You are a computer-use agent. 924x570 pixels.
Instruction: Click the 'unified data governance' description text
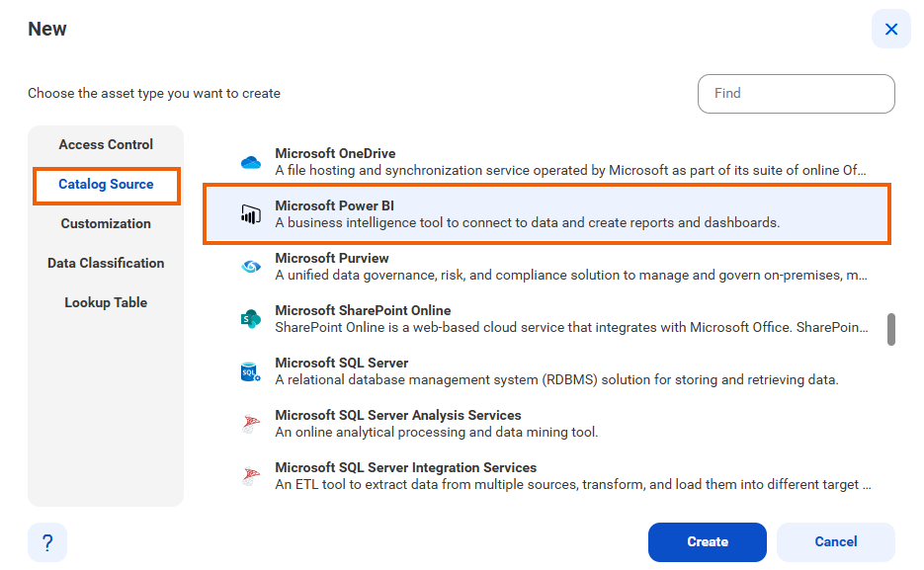coord(571,276)
